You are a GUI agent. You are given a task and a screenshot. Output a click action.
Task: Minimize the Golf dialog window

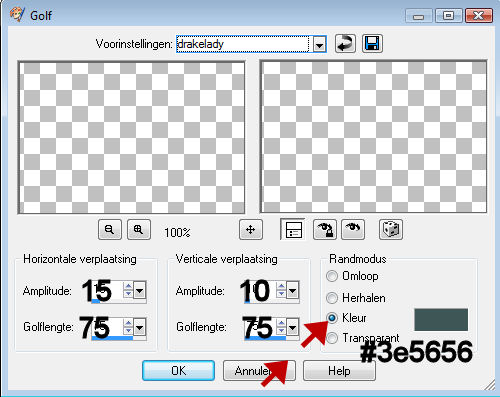(419, 16)
